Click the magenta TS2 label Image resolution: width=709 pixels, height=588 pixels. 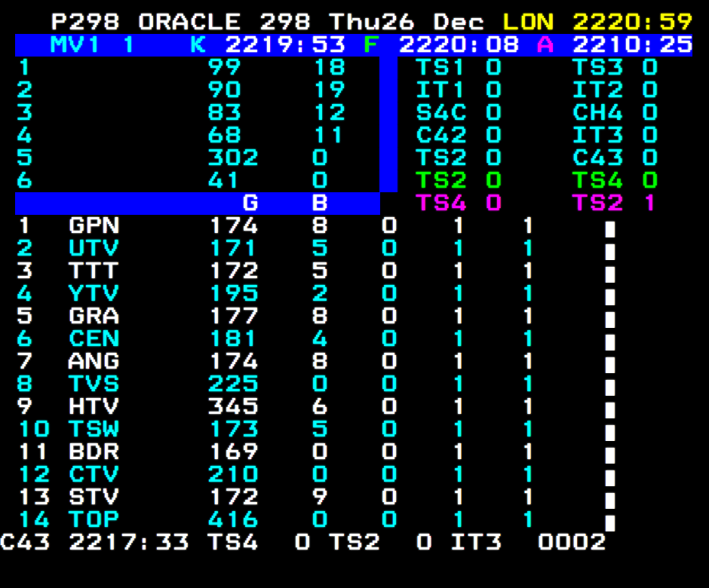coord(597,203)
